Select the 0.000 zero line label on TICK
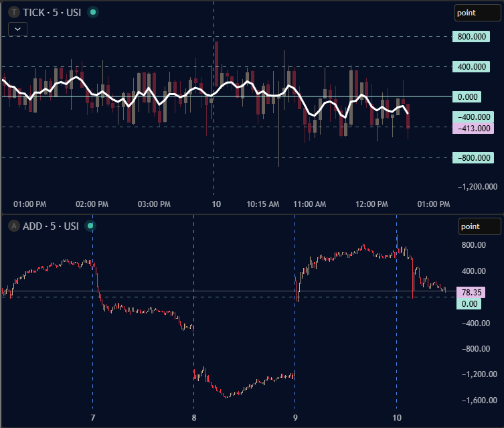Viewport: 504px width, 428px height. 467,97
